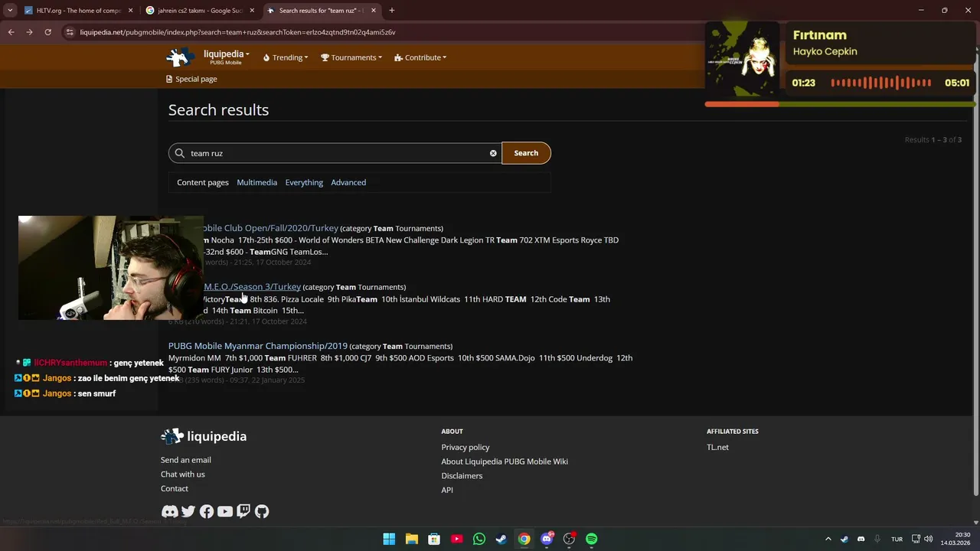The width and height of the screenshot is (980, 551).
Task: Open the Twitch footer icon
Action: (x=243, y=511)
